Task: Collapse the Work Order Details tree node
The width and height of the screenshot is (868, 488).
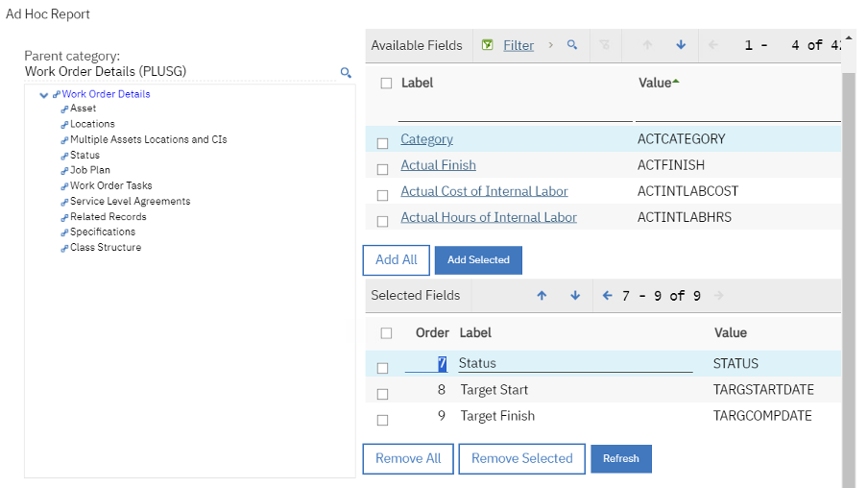Action: 44,94
